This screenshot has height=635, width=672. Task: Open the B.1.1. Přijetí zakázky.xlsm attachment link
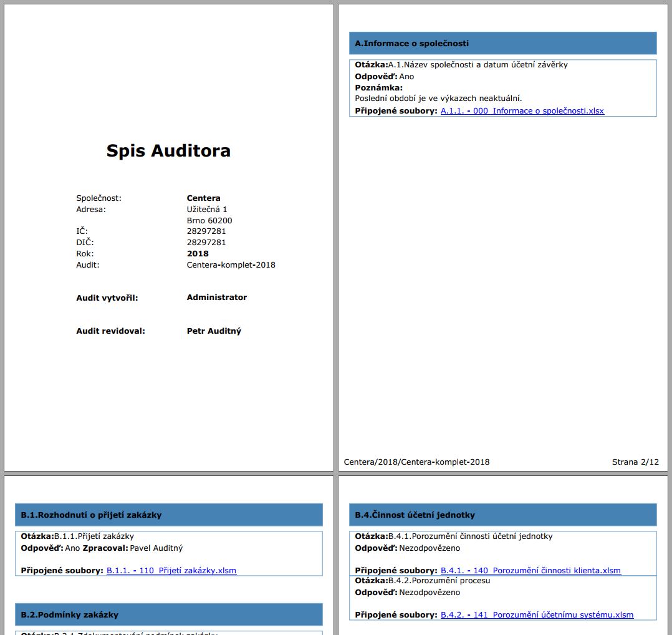click(171, 570)
